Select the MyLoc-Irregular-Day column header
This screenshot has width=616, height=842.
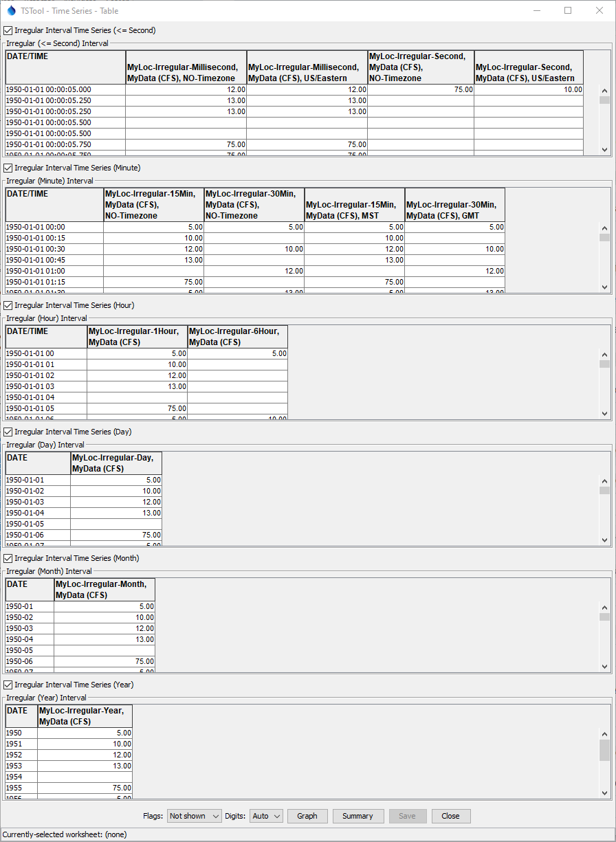click(115, 463)
